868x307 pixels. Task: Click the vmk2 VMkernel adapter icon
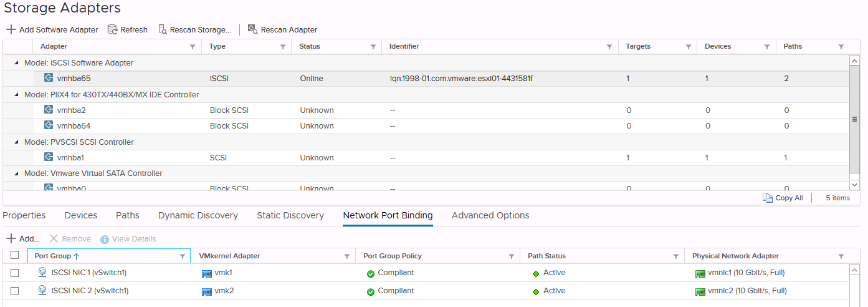[x=207, y=291]
